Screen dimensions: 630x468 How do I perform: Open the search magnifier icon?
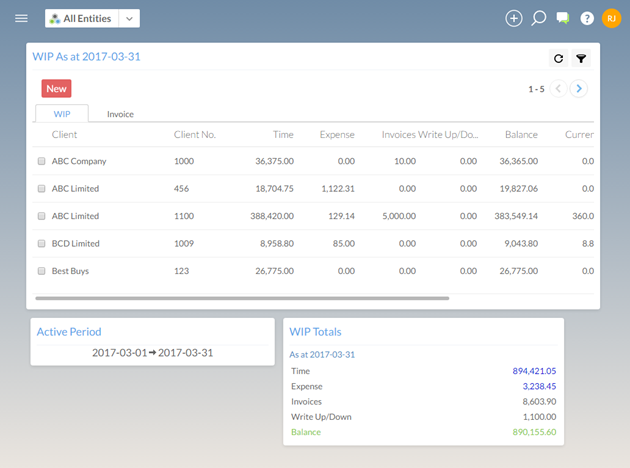pos(539,18)
